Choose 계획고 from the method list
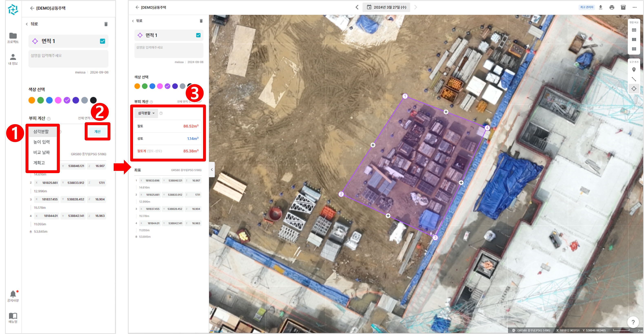This screenshot has height=334, width=644. click(39, 163)
